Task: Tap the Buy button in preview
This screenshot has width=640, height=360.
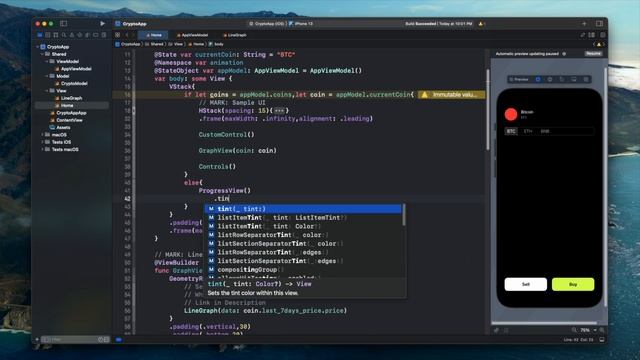Action: point(573,284)
